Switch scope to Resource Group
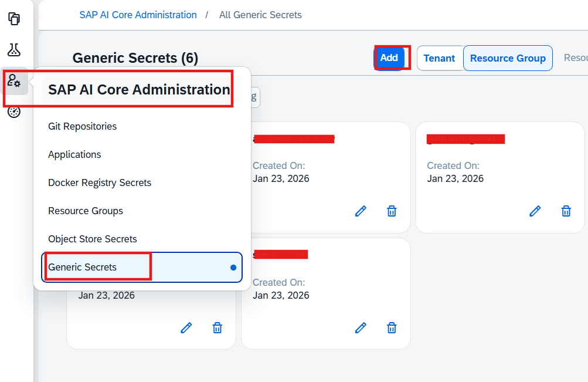This screenshot has height=382, width=588. pos(508,58)
